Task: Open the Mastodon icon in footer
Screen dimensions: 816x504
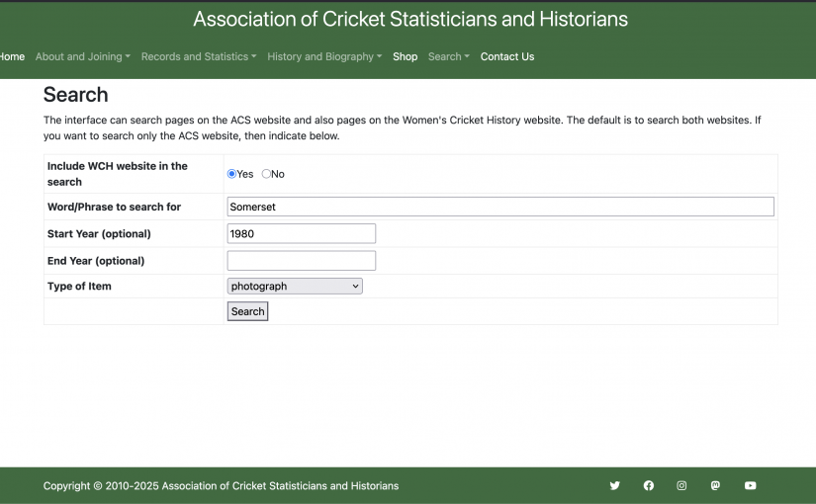Action: [x=715, y=485]
